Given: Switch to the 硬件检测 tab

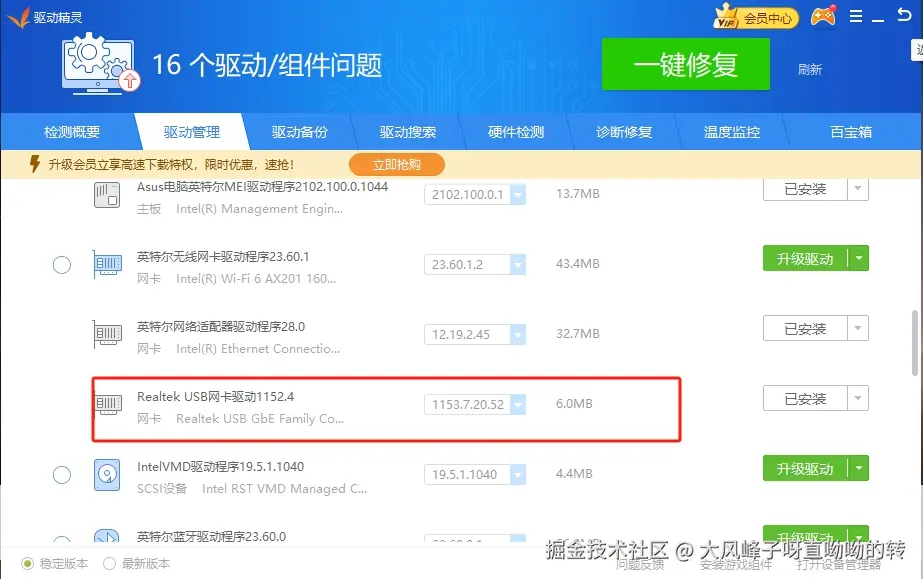Looking at the screenshot, I should [x=516, y=131].
